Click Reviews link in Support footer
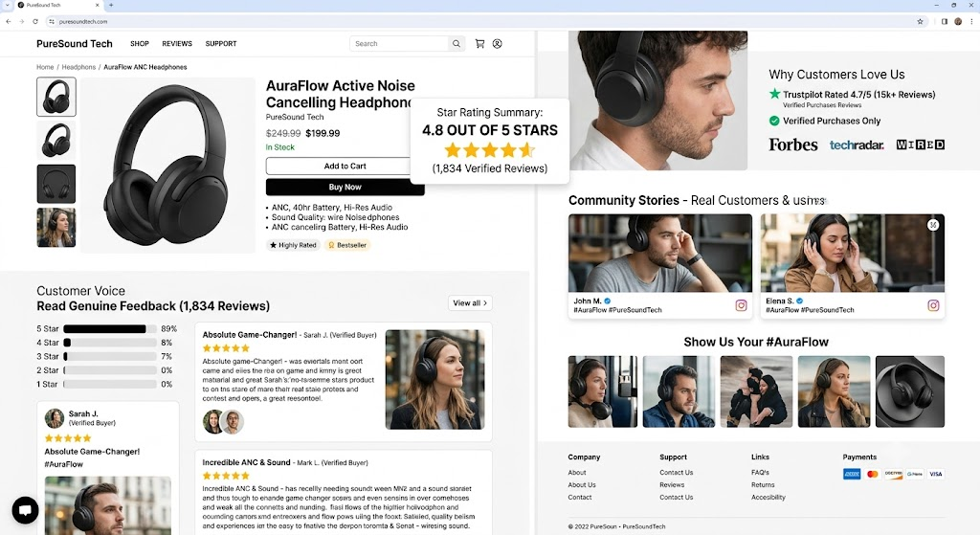Screen dimensions: 980x535 click(672, 485)
